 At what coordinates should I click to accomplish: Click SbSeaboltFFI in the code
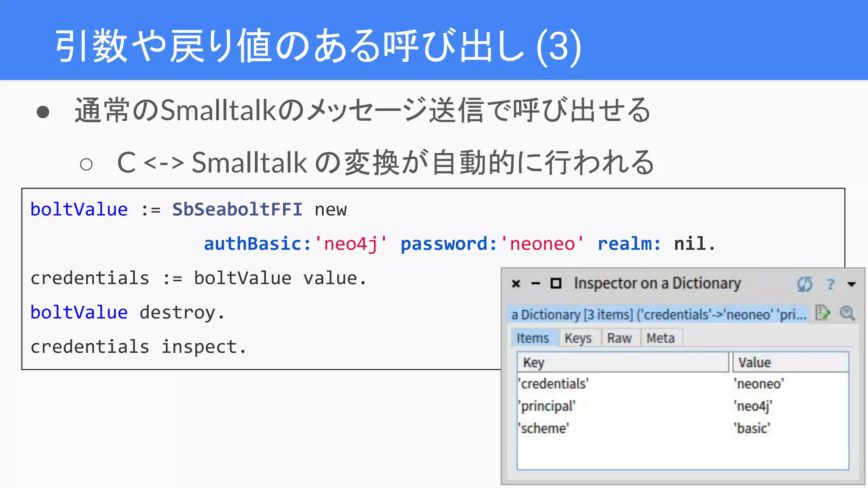click(x=237, y=209)
